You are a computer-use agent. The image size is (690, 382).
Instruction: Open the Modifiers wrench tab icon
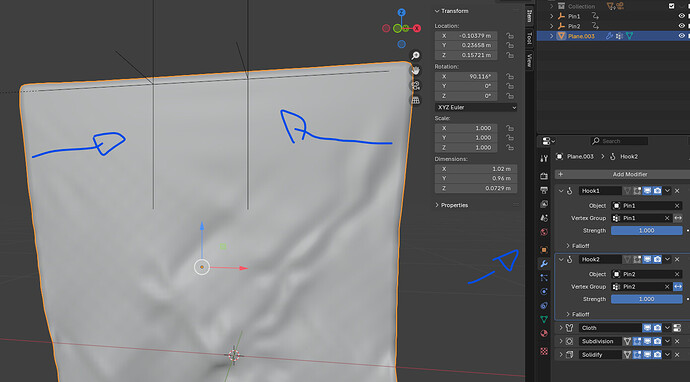pyautogui.click(x=544, y=264)
